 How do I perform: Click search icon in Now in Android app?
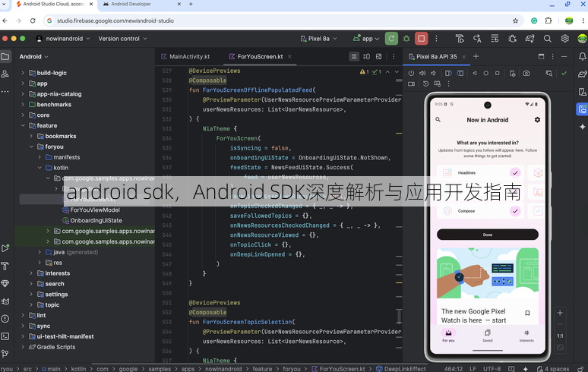pyautogui.click(x=438, y=119)
